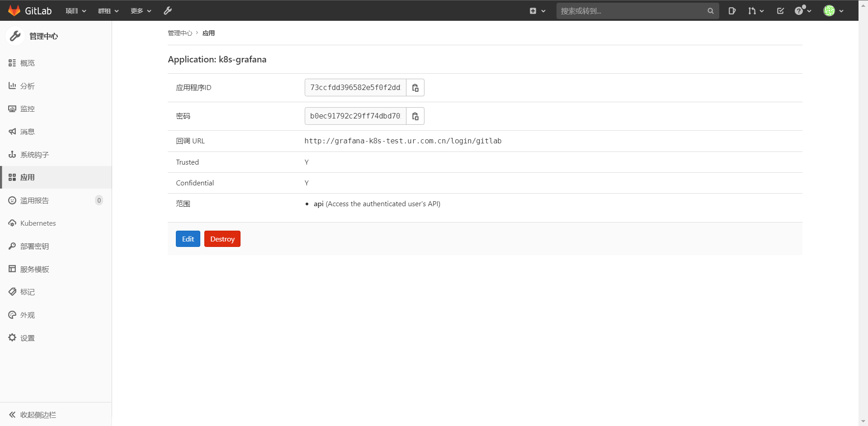The height and width of the screenshot is (426, 868).
Task: Open 分析 in the admin sidebar
Action: (x=56, y=86)
